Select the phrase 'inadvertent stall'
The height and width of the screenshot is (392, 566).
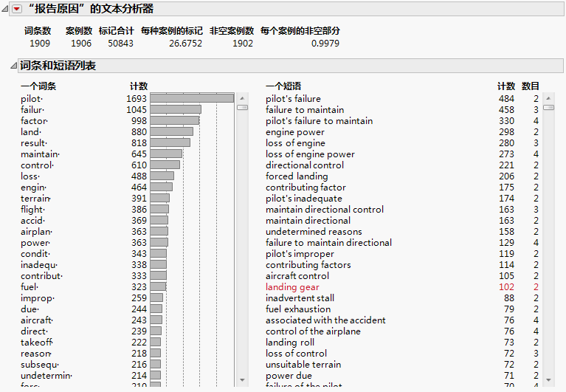(x=300, y=298)
